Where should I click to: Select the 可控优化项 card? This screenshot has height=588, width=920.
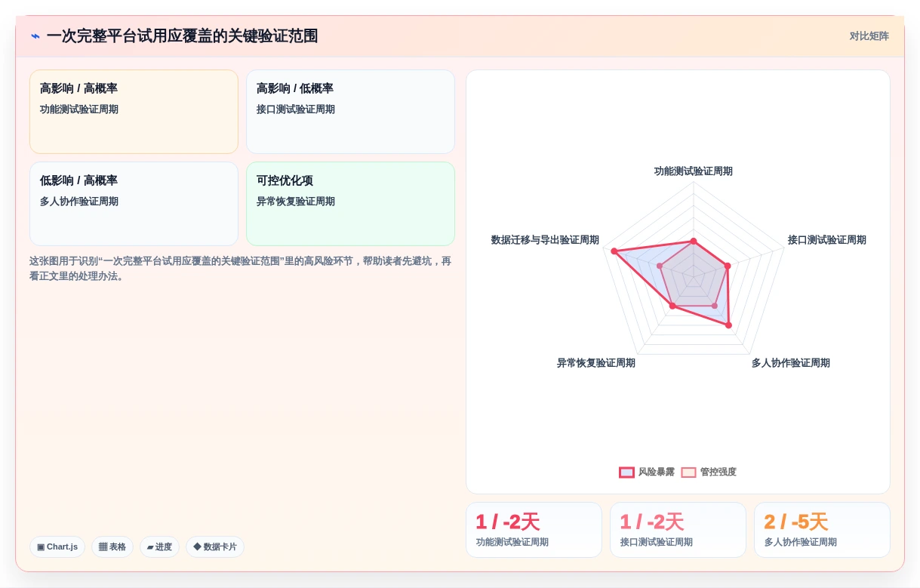(x=350, y=204)
